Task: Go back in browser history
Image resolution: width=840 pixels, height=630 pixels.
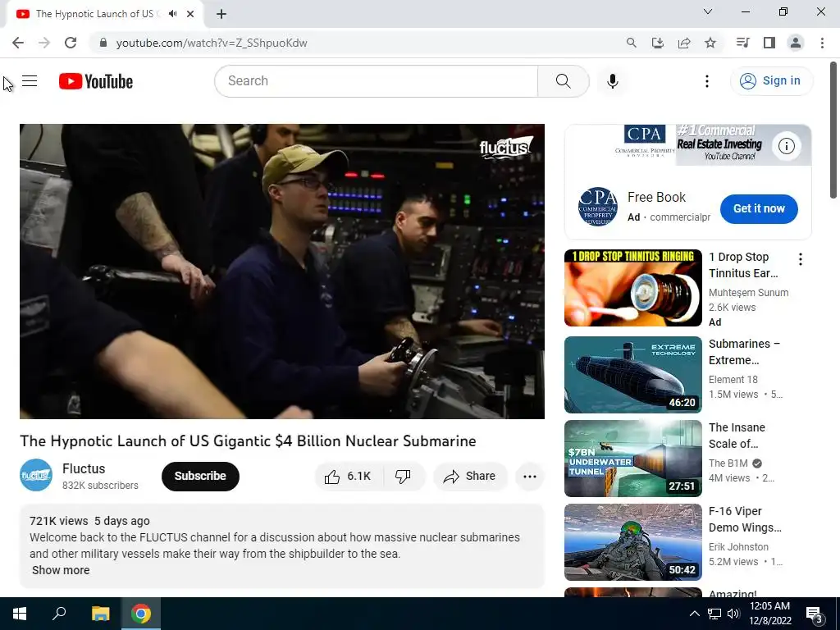Action: tap(18, 43)
